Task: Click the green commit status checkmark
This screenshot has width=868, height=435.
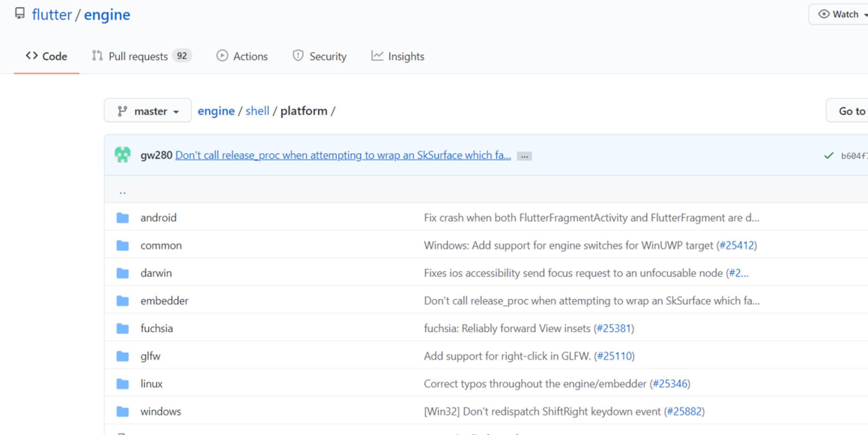Action: click(829, 155)
